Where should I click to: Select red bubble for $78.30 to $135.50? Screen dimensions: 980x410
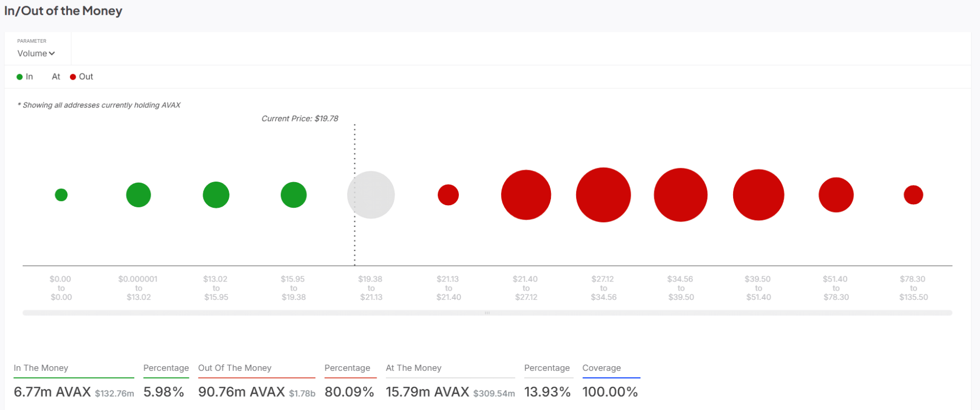click(x=914, y=195)
